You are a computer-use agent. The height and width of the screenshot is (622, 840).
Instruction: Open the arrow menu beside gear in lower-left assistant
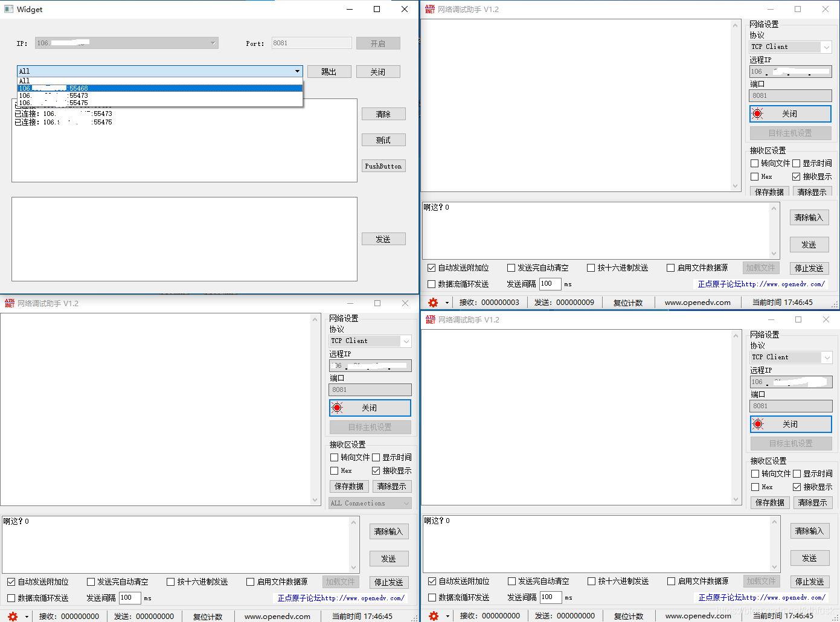tap(27, 617)
